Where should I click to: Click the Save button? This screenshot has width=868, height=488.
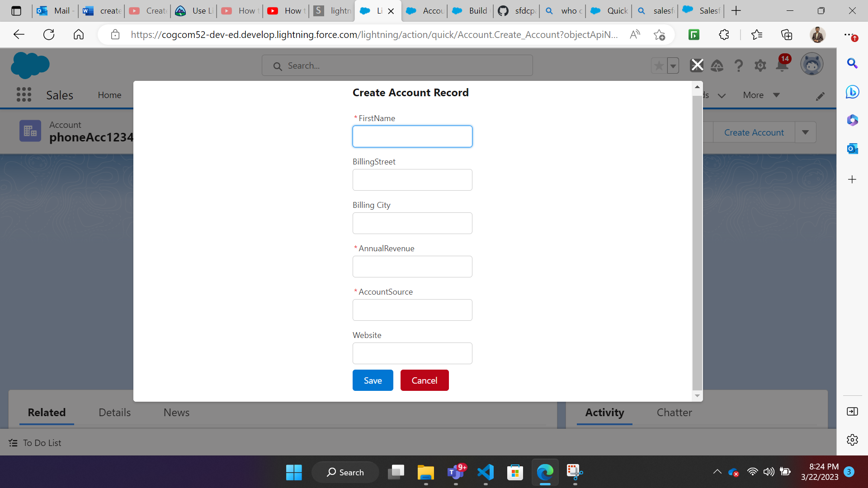(373, 380)
